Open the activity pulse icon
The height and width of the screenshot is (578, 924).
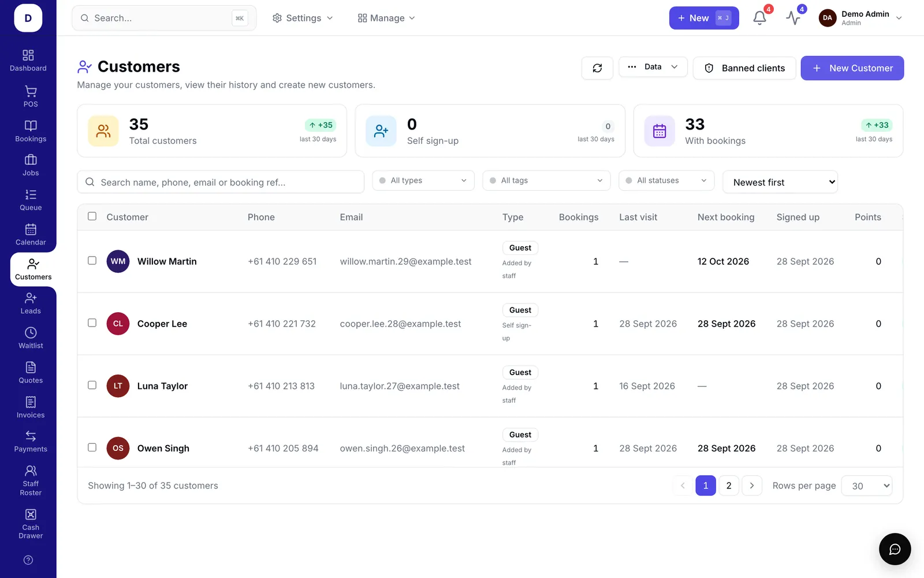point(793,18)
